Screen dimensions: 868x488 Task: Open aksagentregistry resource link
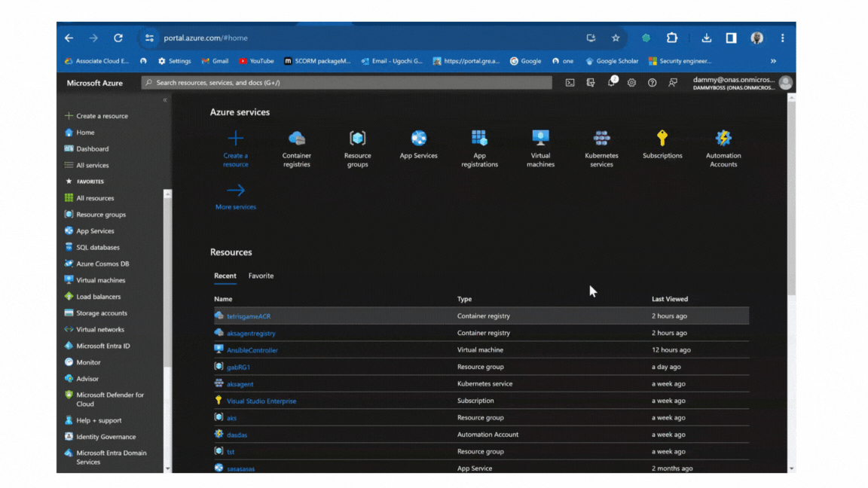251,333
